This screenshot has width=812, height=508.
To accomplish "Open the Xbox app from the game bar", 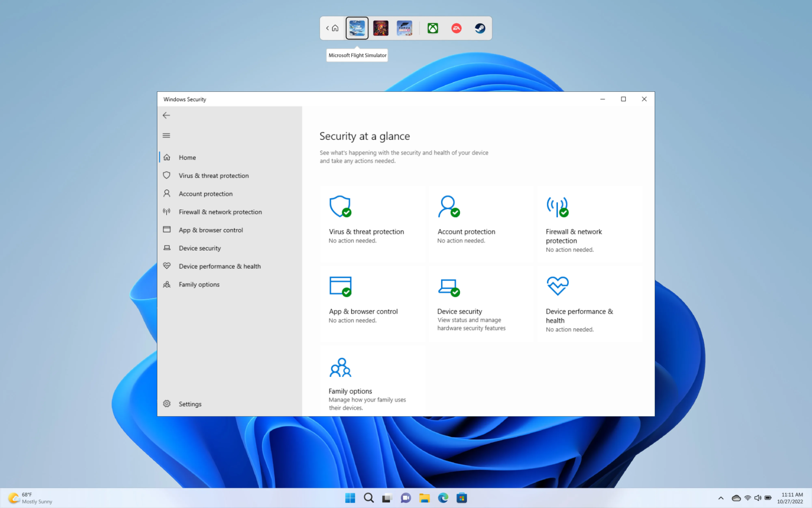I will coord(433,28).
